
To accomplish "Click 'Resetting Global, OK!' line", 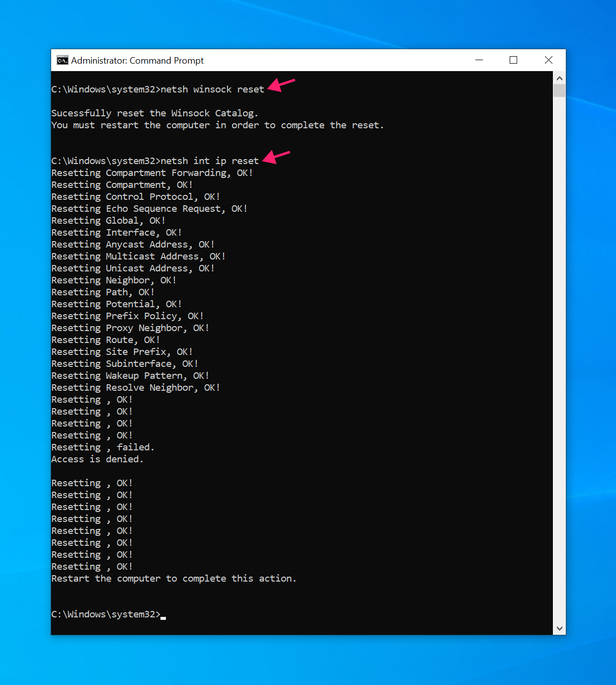I will pyautogui.click(x=108, y=221).
